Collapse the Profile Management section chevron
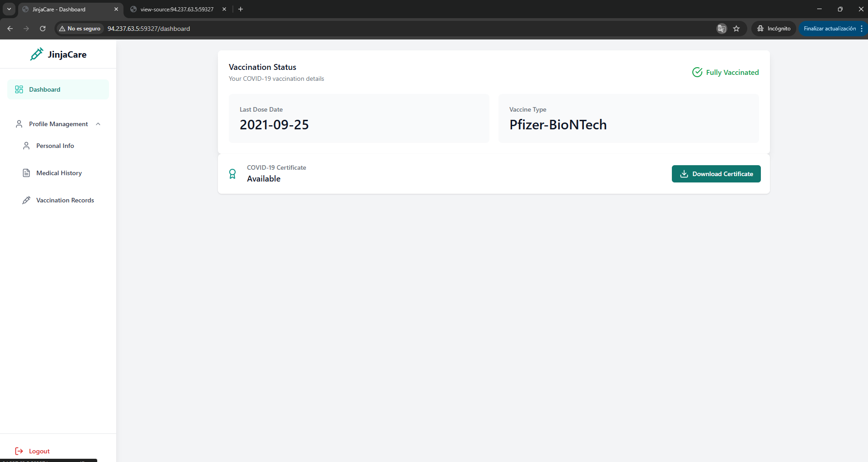 click(98, 124)
